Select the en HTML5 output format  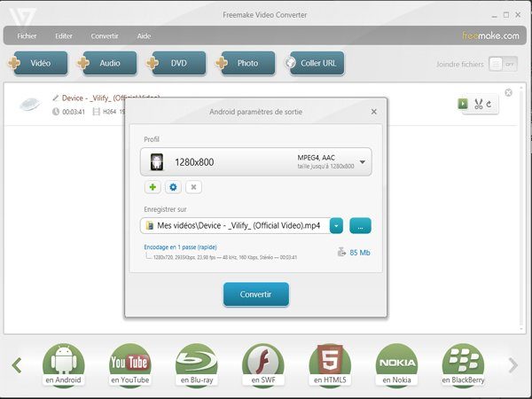[330, 364]
